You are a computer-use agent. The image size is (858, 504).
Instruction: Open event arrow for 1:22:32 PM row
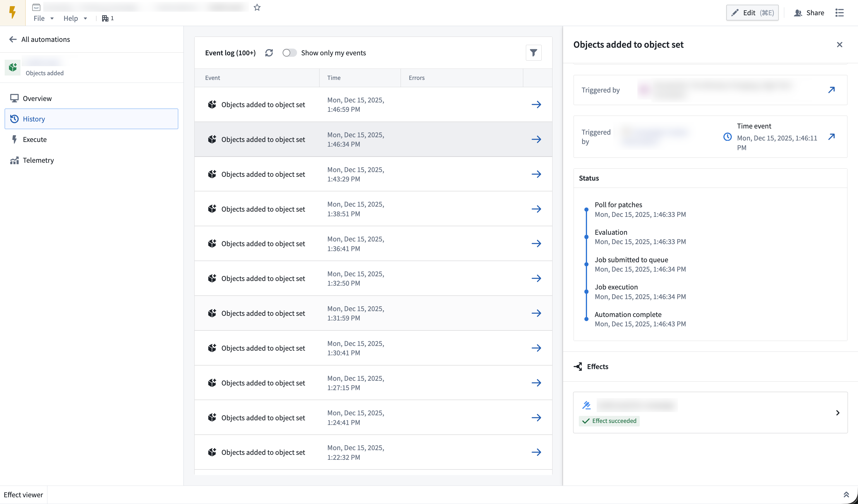point(536,452)
